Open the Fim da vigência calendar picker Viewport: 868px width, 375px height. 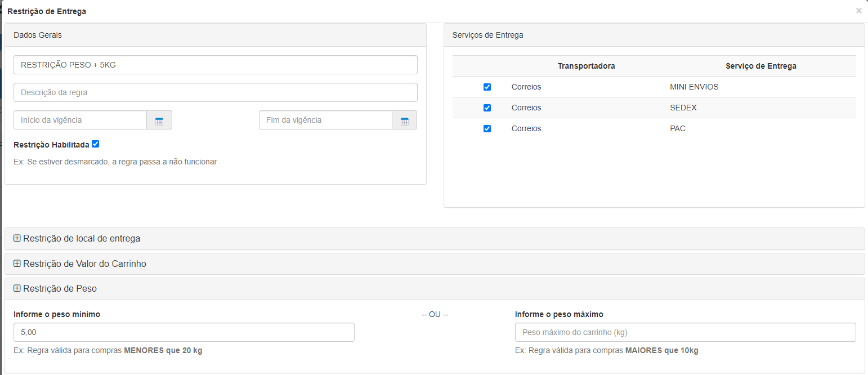click(404, 120)
